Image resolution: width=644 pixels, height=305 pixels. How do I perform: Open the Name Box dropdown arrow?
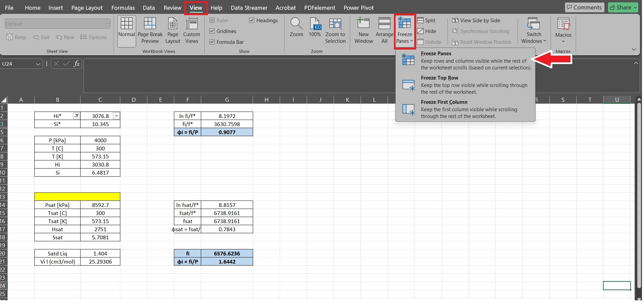point(38,64)
